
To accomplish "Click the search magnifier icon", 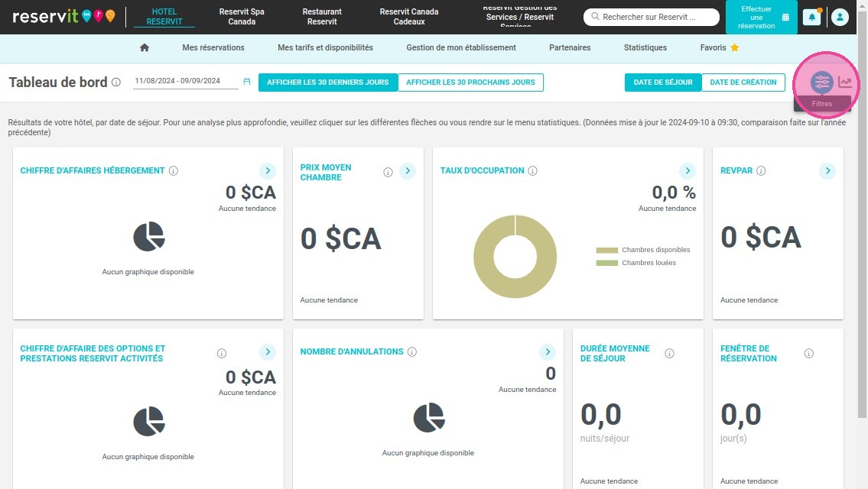I will tap(595, 17).
